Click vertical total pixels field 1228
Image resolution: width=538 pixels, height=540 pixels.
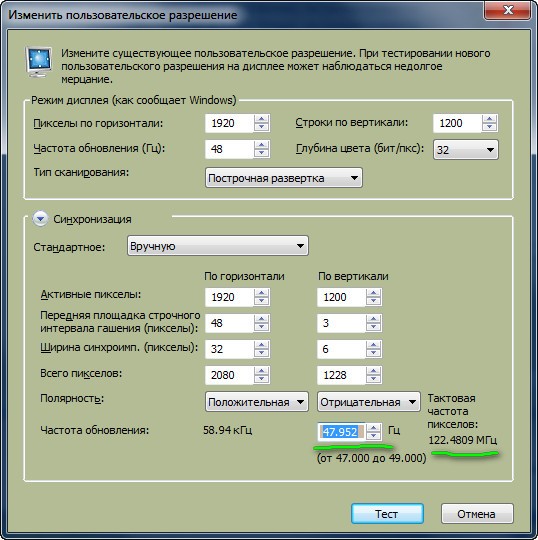(x=341, y=375)
